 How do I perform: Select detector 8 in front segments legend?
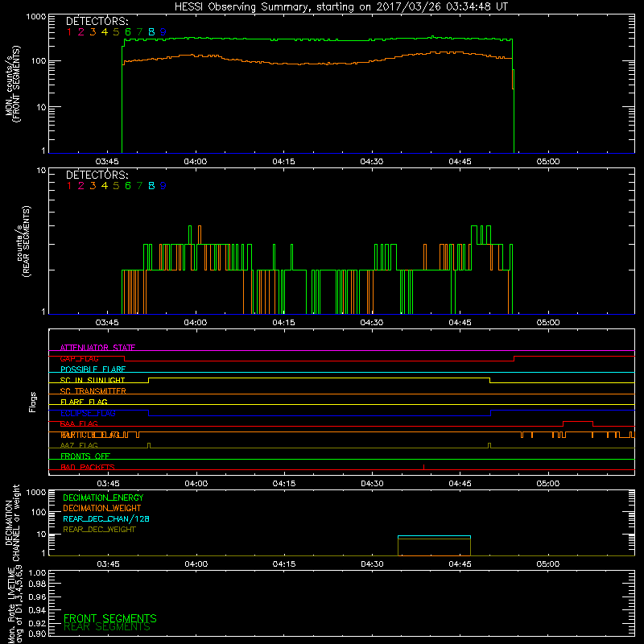click(151, 31)
